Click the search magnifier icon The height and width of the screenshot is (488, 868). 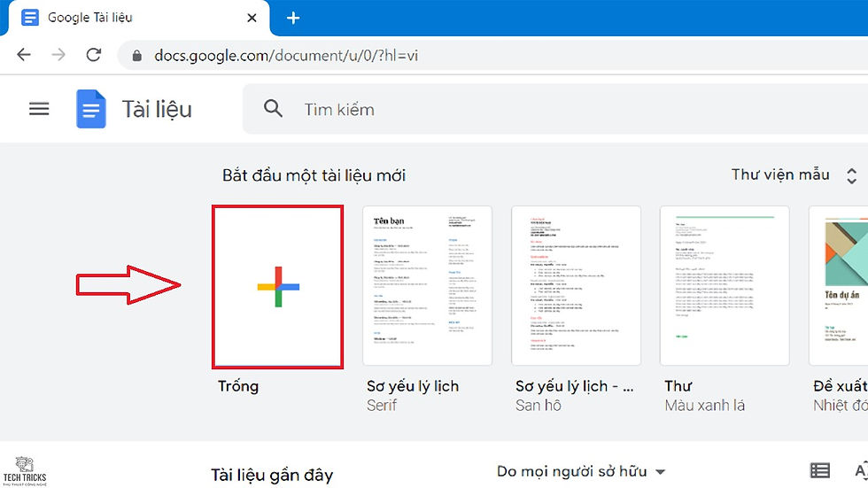(x=273, y=108)
